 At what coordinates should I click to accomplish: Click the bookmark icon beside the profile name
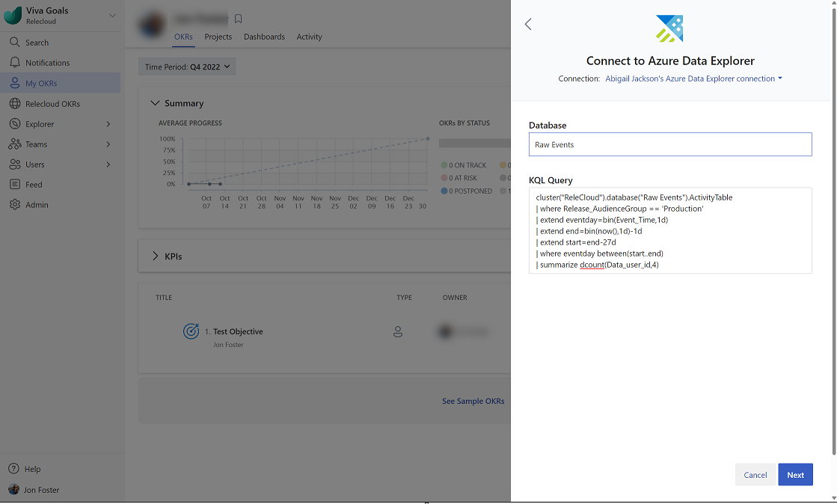239,19
